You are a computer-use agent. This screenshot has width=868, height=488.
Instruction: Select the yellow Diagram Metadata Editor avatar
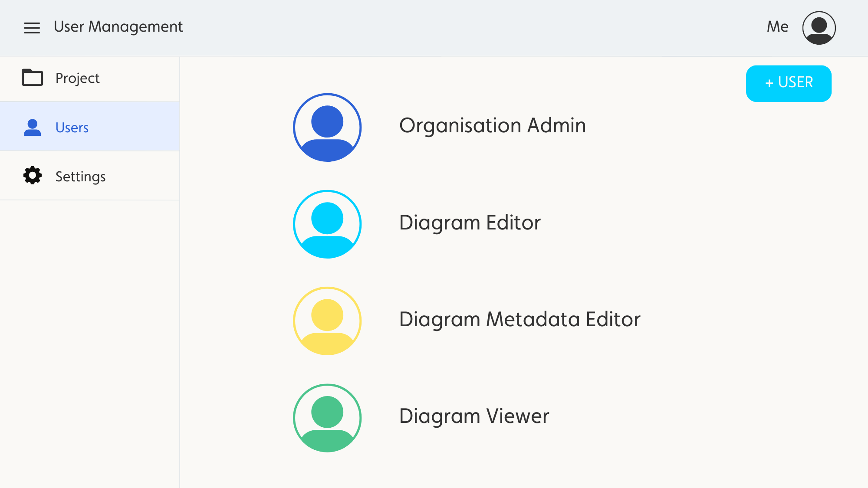pyautogui.click(x=327, y=321)
